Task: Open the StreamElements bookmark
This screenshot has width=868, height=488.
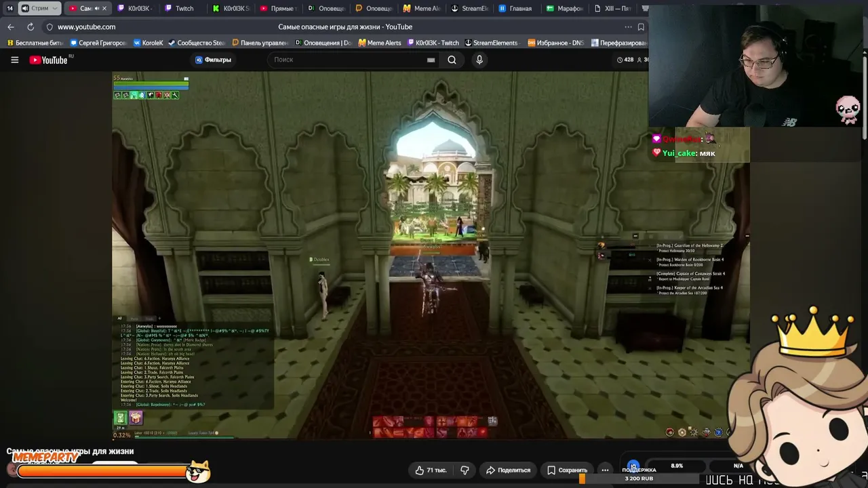Action: pyautogui.click(x=490, y=43)
